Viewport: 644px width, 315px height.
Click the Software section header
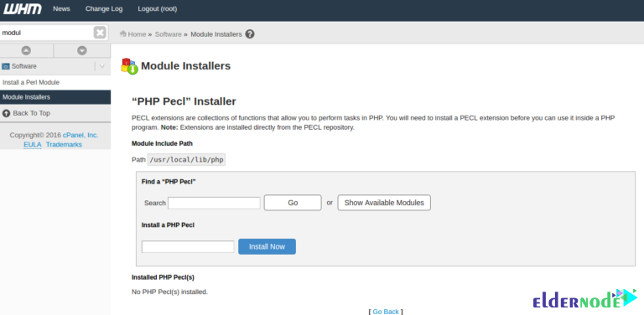pyautogui.click(x=55, y=66)
